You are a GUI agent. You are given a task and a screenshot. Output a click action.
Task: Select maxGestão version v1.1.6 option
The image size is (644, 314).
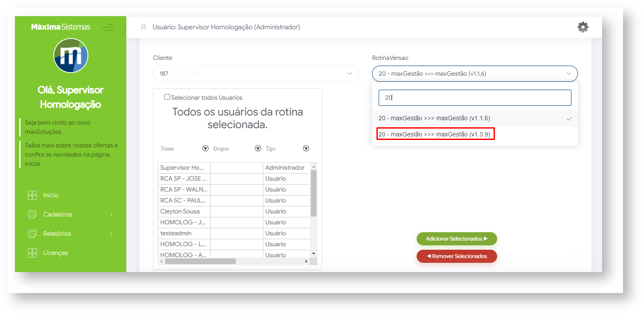(475, 118)
